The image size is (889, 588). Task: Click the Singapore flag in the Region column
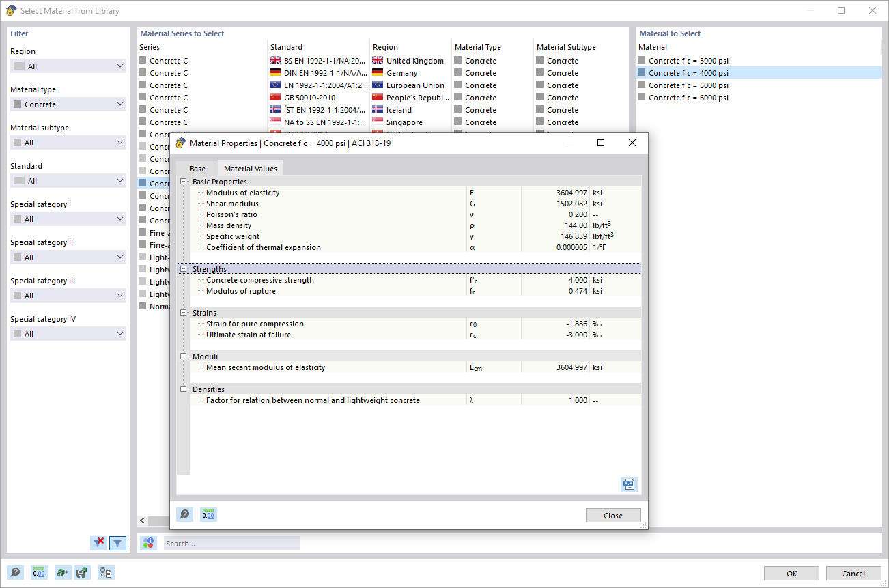378,122
